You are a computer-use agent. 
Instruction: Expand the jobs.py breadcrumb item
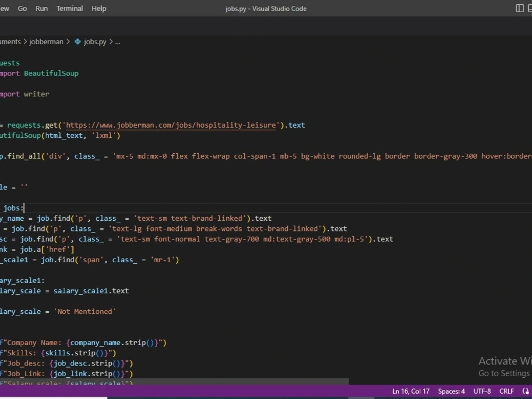[95, 41]
